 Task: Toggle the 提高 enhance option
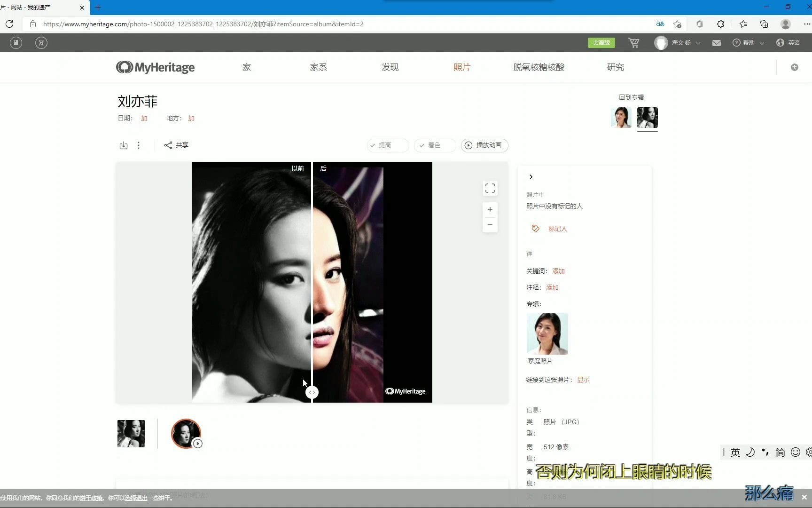pyautogui.click(x=388, y=145)
